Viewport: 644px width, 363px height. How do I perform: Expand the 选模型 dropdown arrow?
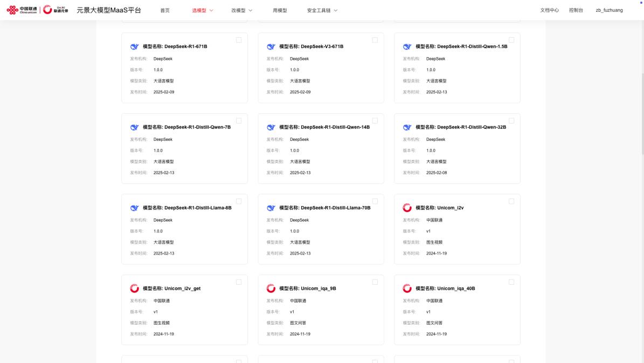point(211,10)
